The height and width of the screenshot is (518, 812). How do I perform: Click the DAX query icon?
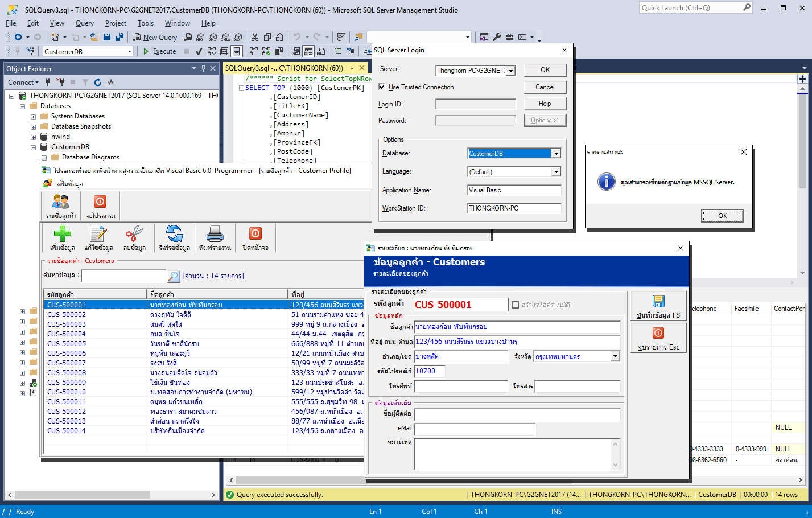pyautogui.click(x=238, y=37)
